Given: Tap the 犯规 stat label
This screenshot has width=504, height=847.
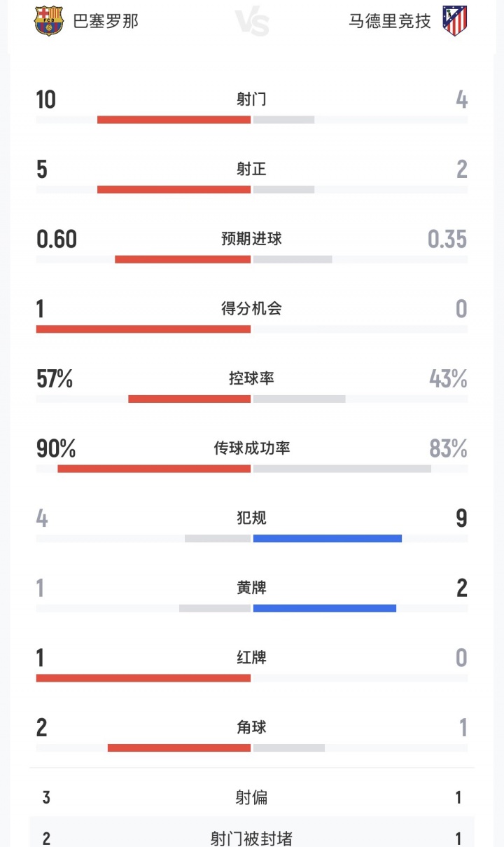Looking at the screenshot, I should (x=251, y=518).
